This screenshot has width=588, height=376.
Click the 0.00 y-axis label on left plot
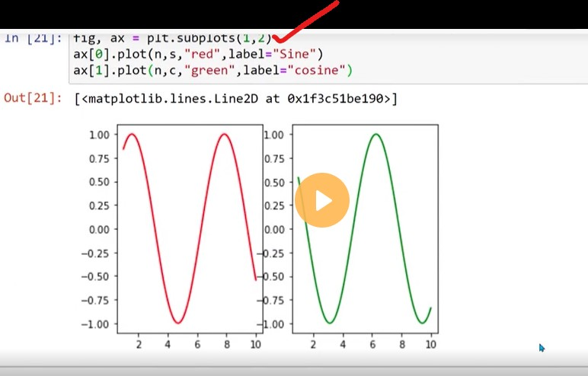(101, 229)
